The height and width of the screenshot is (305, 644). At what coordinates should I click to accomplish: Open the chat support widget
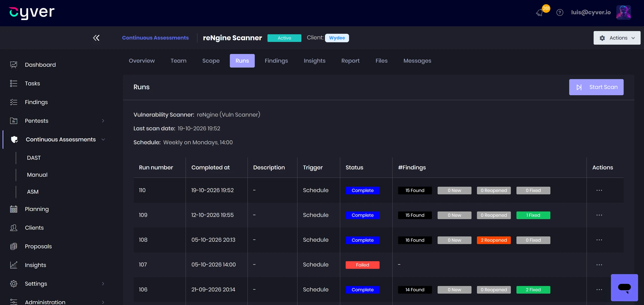pyautogui.click(x=624, y=288)
